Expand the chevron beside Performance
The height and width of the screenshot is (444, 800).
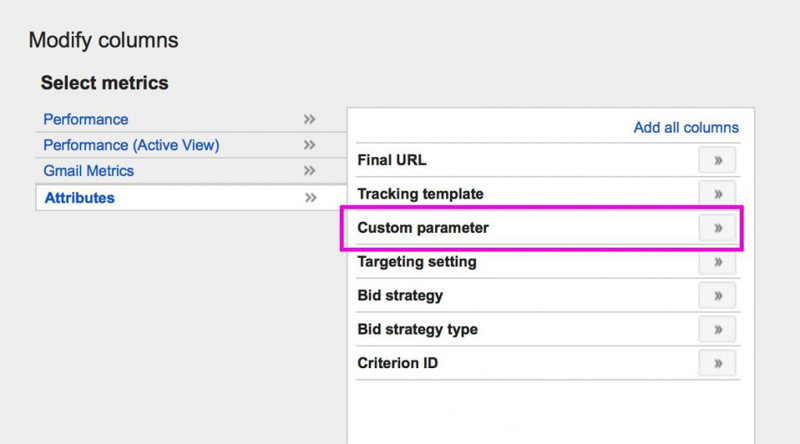point(310,119)
